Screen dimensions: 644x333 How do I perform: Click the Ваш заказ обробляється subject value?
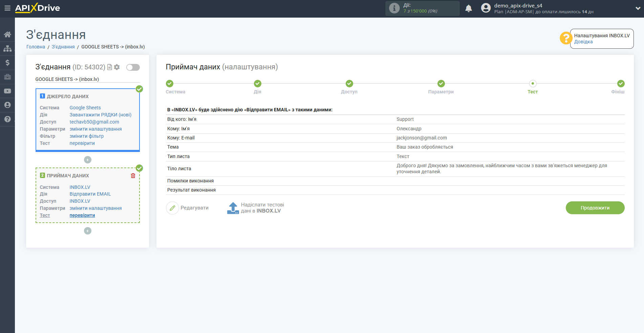[425, 147]
